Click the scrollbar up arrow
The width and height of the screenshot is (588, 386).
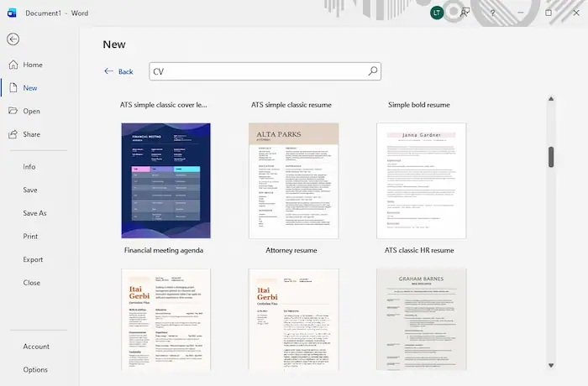(551, 99)
